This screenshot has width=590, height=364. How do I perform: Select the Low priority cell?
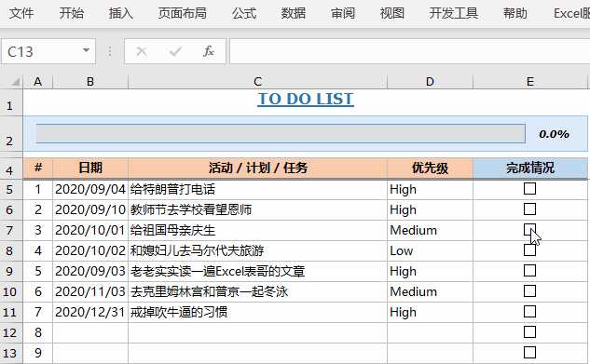coord(430,250)
